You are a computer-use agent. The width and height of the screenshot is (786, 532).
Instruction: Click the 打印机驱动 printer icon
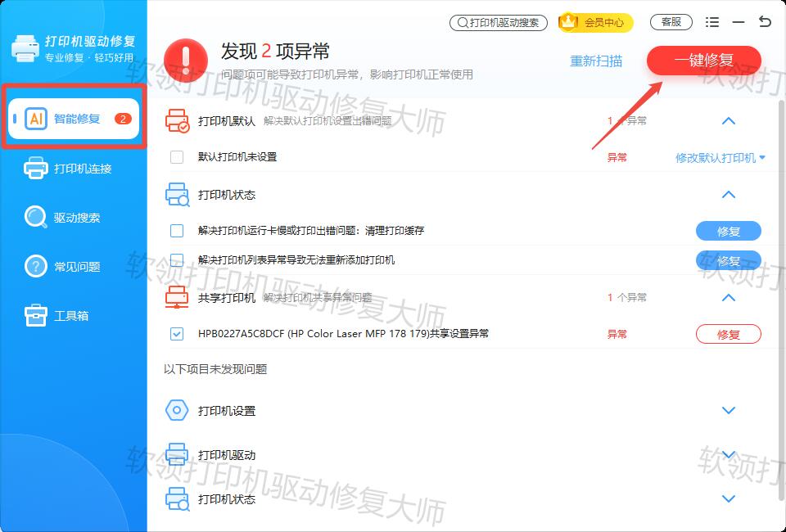click(177, 454)
